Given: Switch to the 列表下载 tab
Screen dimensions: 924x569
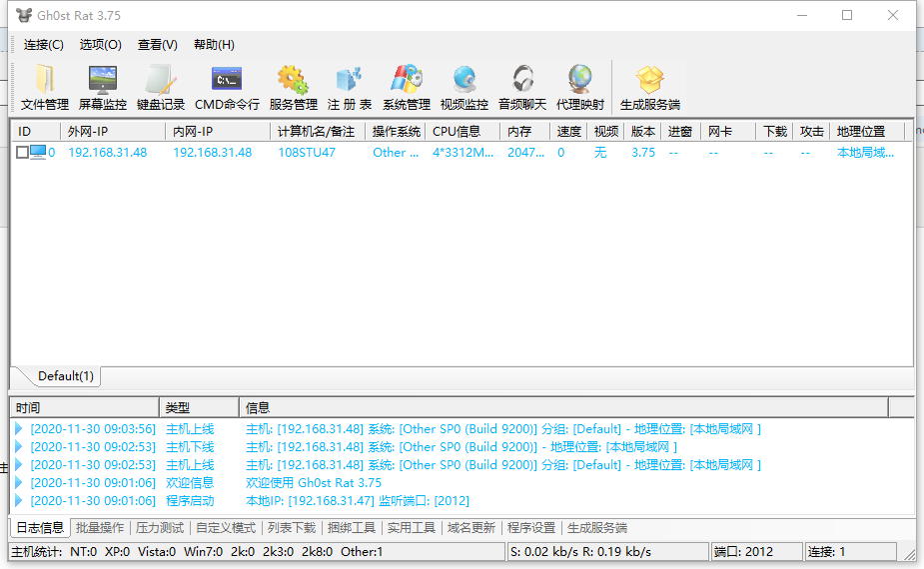Looking at the screenshot, I should [x=292, y=528].
